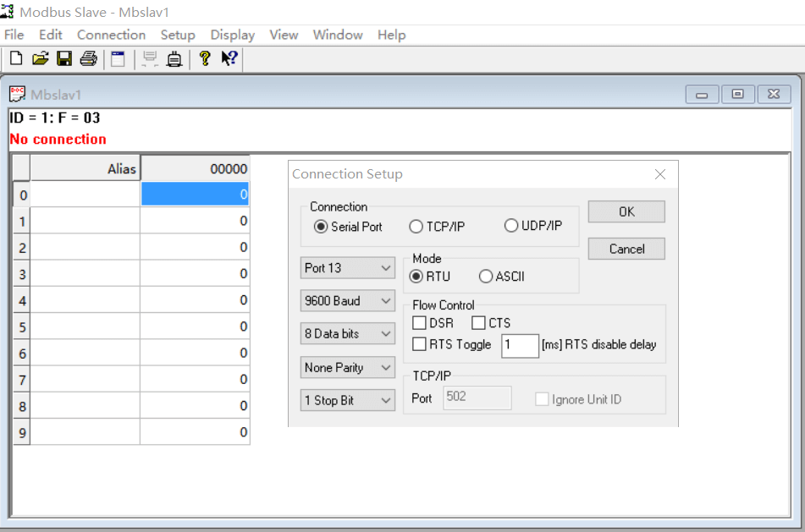
Task: Click the Save floppy disk icon
Action: pyautogui.click(x=64, y=58)
